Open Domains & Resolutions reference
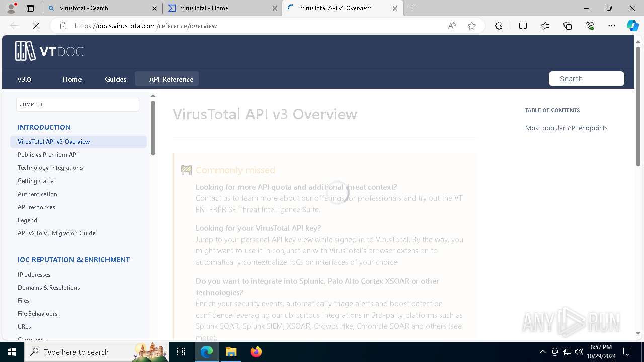Image resolution: width=644 pixels, height=362 pixels. [x=49, y=288]
